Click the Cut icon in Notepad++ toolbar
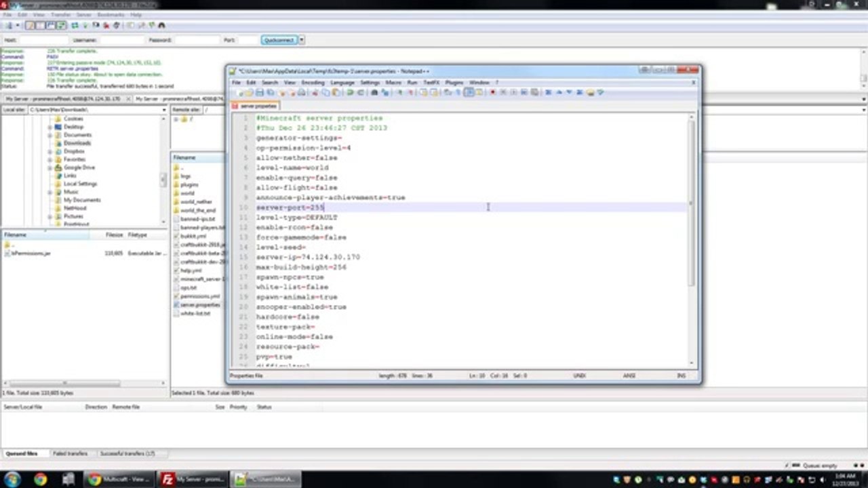The height and width of the screenshot is (488, 868). click(314, 92)
